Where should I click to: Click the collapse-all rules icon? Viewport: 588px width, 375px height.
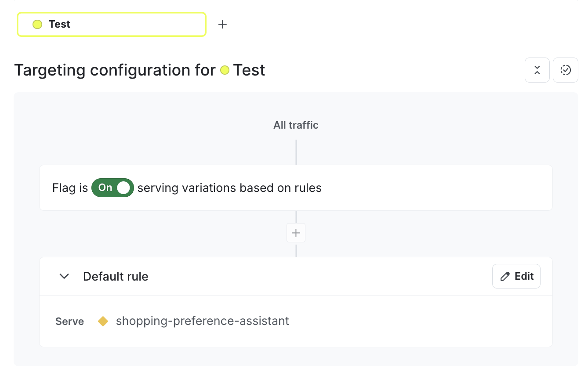[537, 70]
